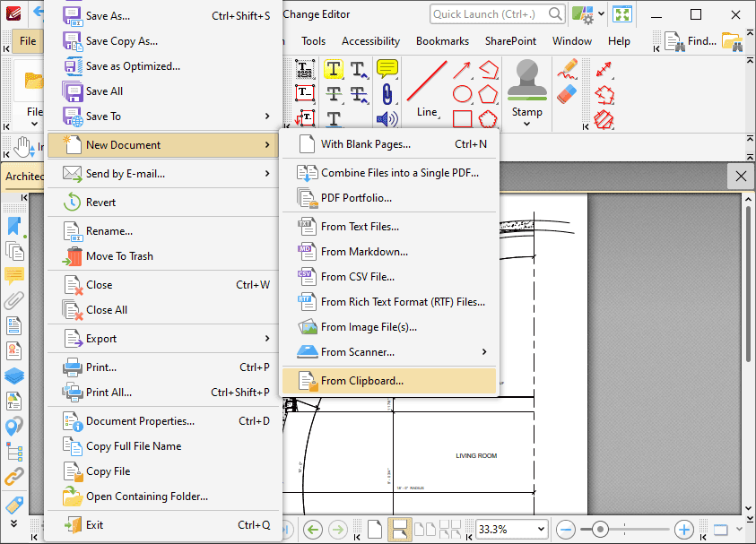The height and width of the screenshot is (544, 756).
Task: Open the Bookmarks side panel
Action: pyautogui.click(x=14, y=227)
